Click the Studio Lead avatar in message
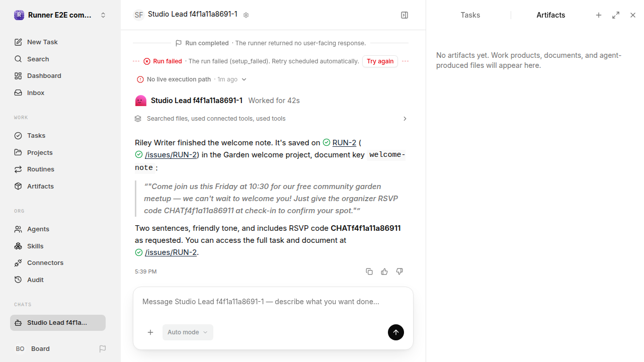The image size is (644, 362). click(x=141, y=101)
